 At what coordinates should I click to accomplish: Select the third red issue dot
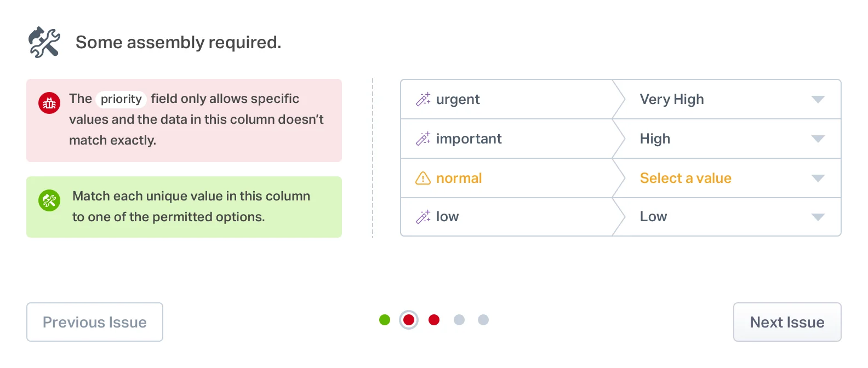coord(433,319)
